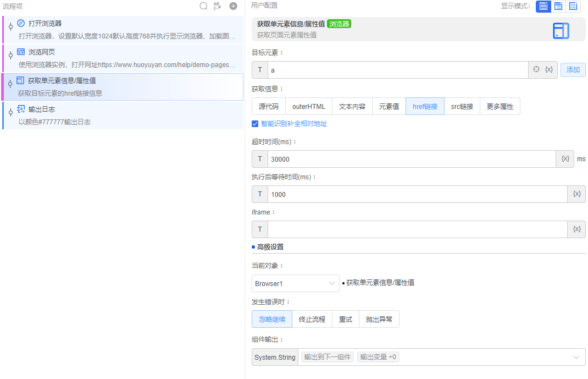588x379 pixels.
Task: Collapse the 高级设置 section
Action: click(269, 246)
